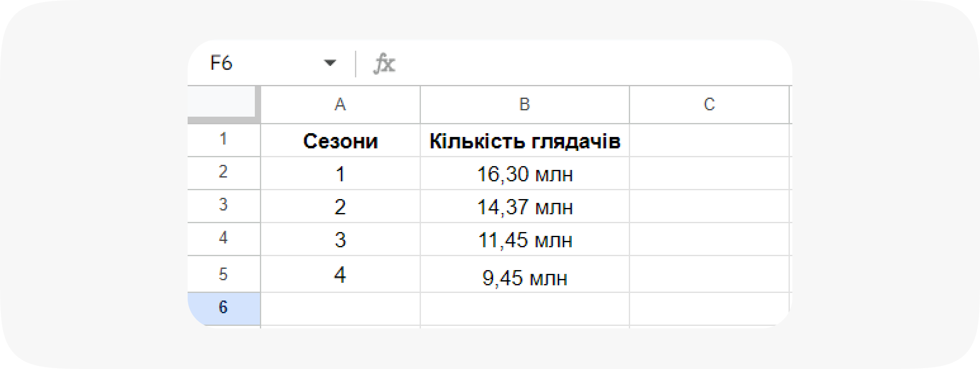Click cell A3 containing season 2
This screenshot has height=369, width=980.
(339, 207)
